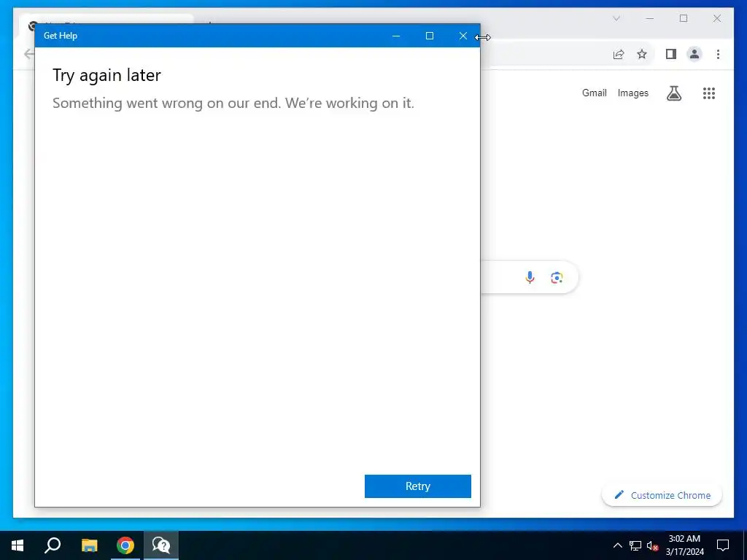Click the Google Lens image search icon
747x560 pixels.
click(557, 277)
